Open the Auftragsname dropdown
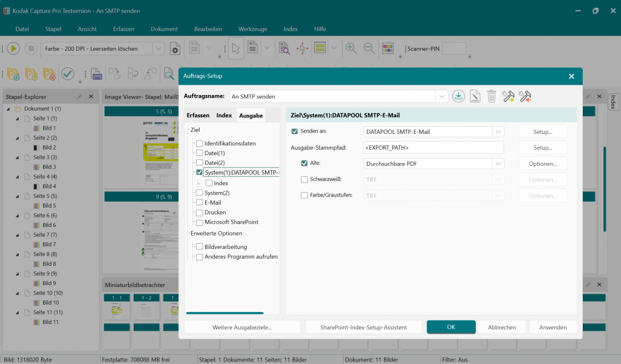The width and height of the screenshot is (621, 364). [x=441, y=96]
